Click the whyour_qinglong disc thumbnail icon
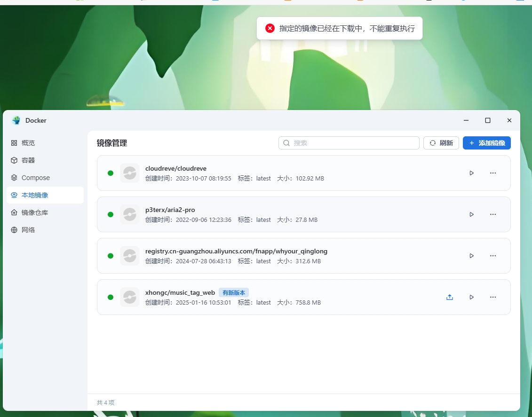This screenshot has height=417, width=532. (x=130, y=256)
